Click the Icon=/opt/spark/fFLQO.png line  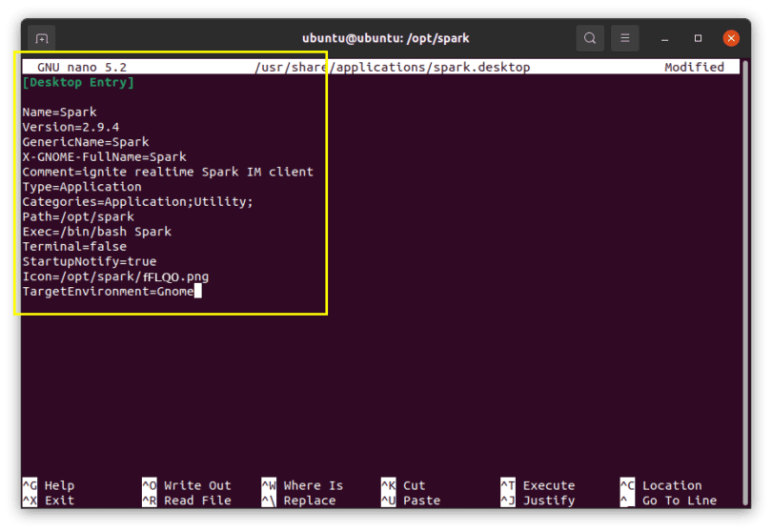tap(115, 276)
